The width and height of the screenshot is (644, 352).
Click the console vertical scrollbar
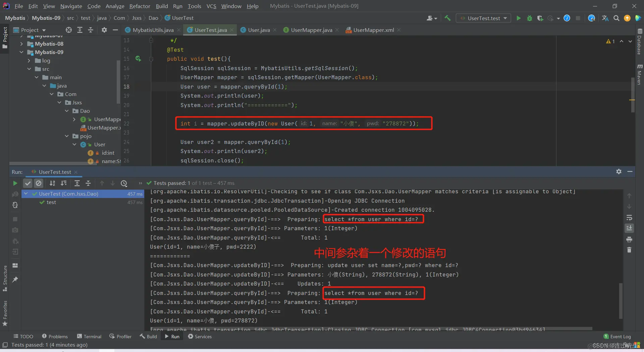tap(621, 301)
